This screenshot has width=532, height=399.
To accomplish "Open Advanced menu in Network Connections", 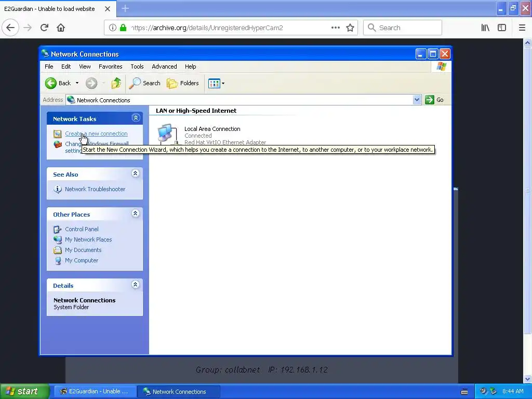I will (x=164, y=66).
